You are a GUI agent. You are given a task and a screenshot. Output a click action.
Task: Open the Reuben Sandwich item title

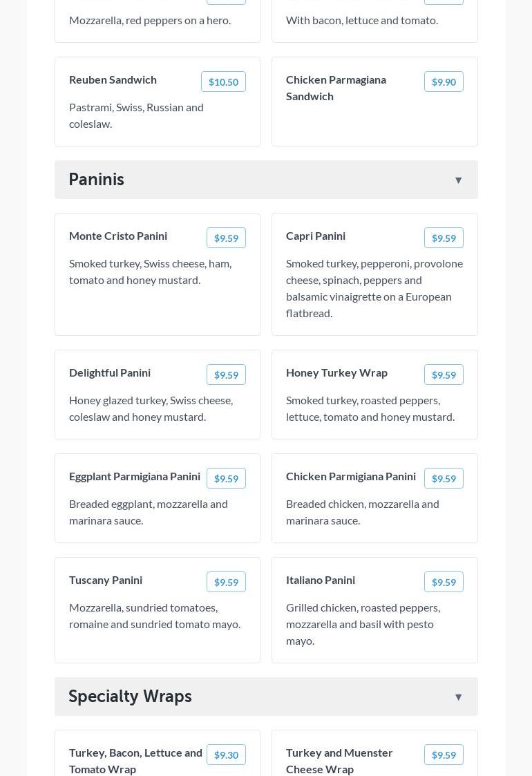tap(113, 79)
